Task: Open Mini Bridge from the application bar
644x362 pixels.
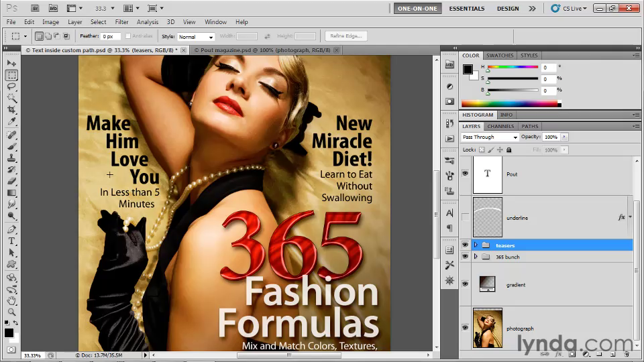Action: pyautogui.click(x=54, y=9)
